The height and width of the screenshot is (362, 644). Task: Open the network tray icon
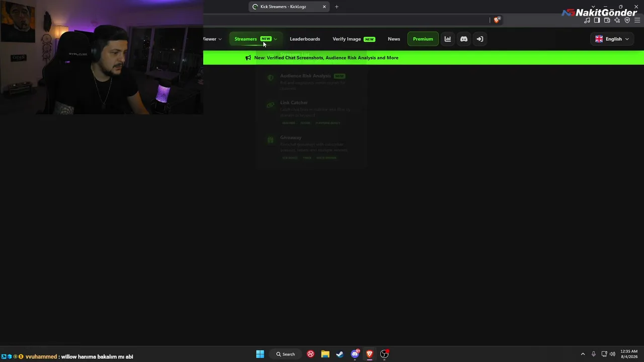(604, 354)
